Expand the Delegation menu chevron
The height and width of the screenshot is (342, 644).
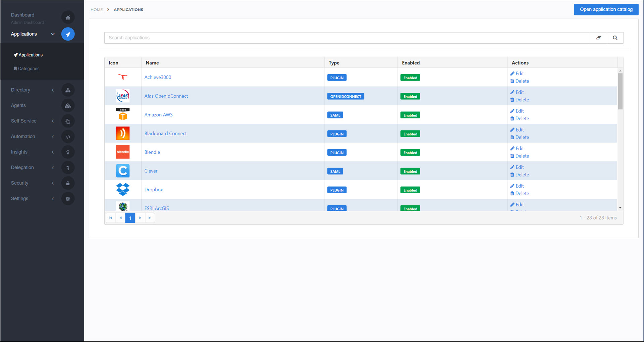[x=53, y=167]
